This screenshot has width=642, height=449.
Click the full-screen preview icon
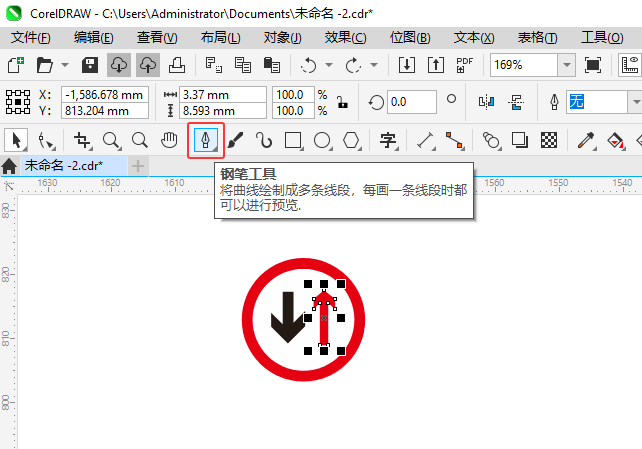pos(593,65)
